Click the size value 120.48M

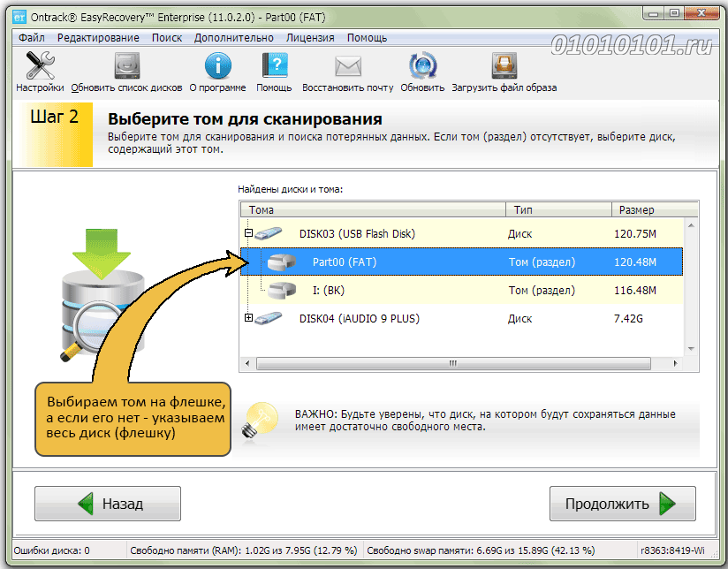[635, 262]
